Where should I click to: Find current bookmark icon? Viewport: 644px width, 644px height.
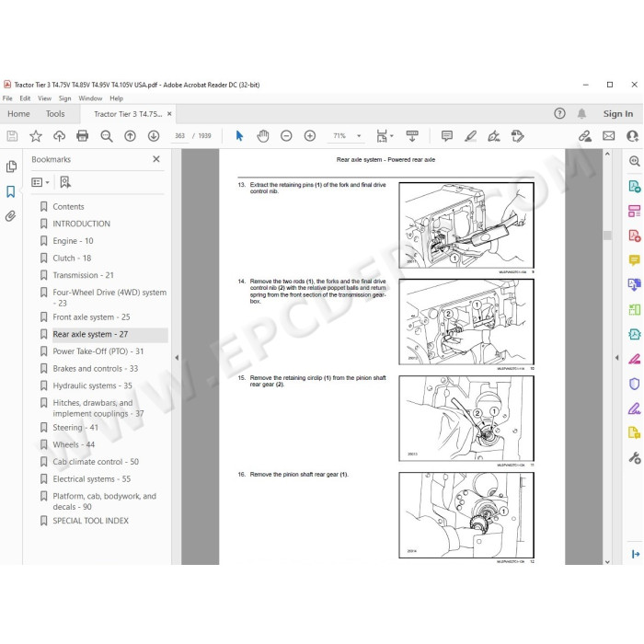[65, 182]
